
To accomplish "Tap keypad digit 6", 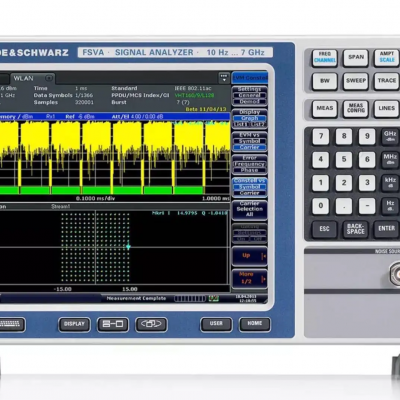I will pyautogui.click(x=367, y=160).
